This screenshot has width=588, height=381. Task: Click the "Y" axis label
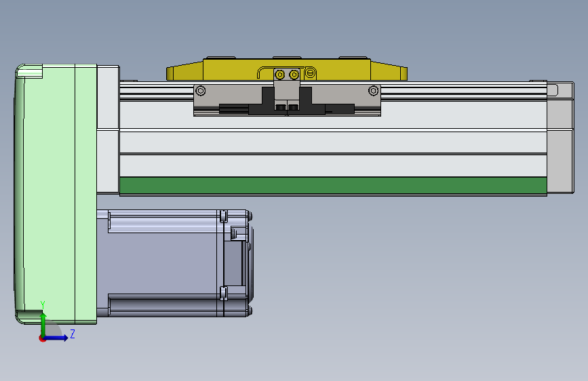click(x=43, y=305)
